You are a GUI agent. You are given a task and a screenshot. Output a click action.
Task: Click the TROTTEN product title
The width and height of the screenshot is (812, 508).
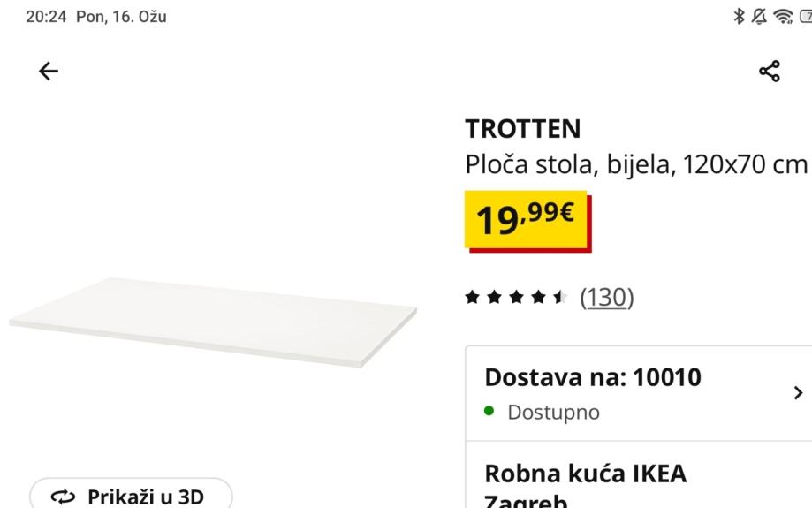pyautogui.click(x=523, y=129)
